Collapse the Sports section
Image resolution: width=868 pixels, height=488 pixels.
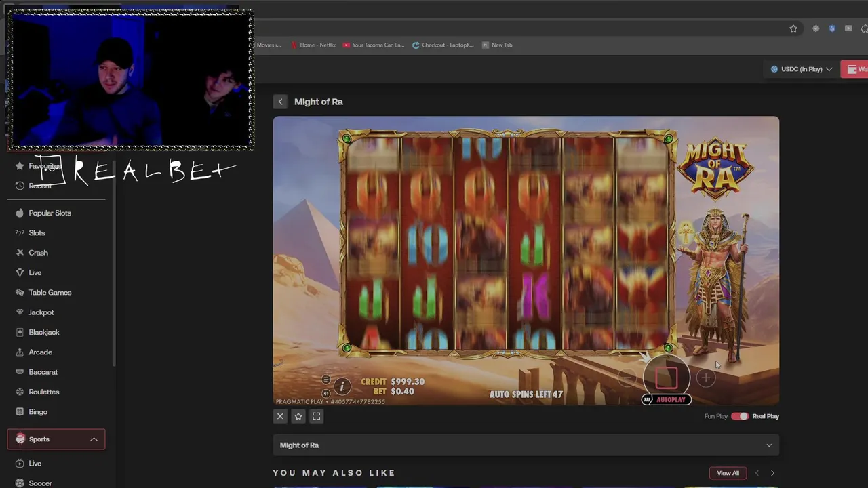coord(94,439)
